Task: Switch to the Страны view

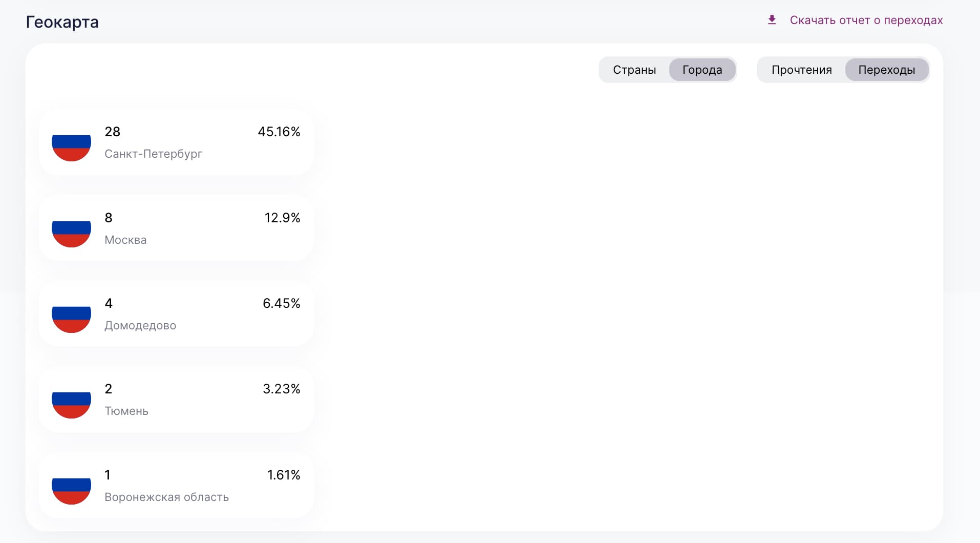Action: pyautogui.click(x=634, y=70)
